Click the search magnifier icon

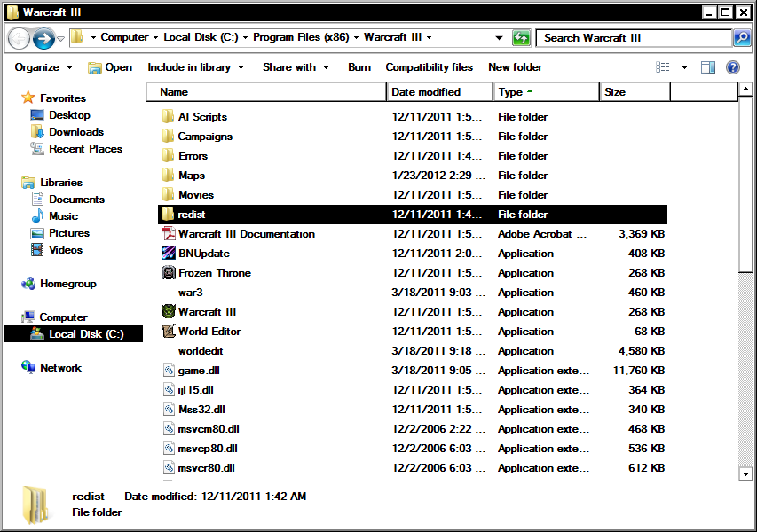(x=742, y=37)
